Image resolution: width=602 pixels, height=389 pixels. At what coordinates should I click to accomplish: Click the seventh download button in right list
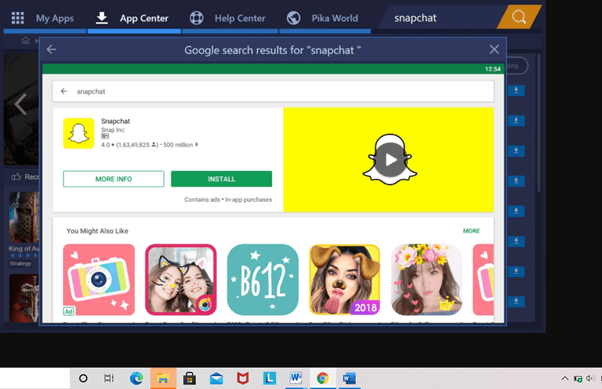[x=516, y=271]
